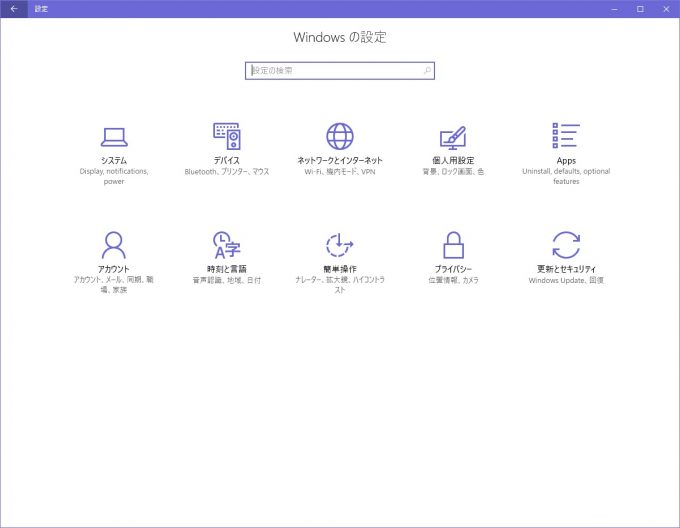Click "Uninstall, defaults, optional features" description
The image size is (680, 528).
[x=566, y=176]
